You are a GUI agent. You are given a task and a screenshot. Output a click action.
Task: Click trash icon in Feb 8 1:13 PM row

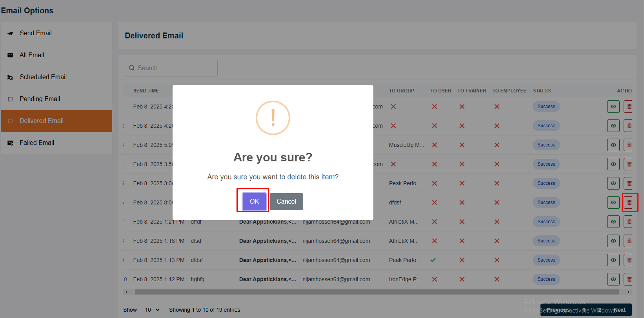pos(629,260)
